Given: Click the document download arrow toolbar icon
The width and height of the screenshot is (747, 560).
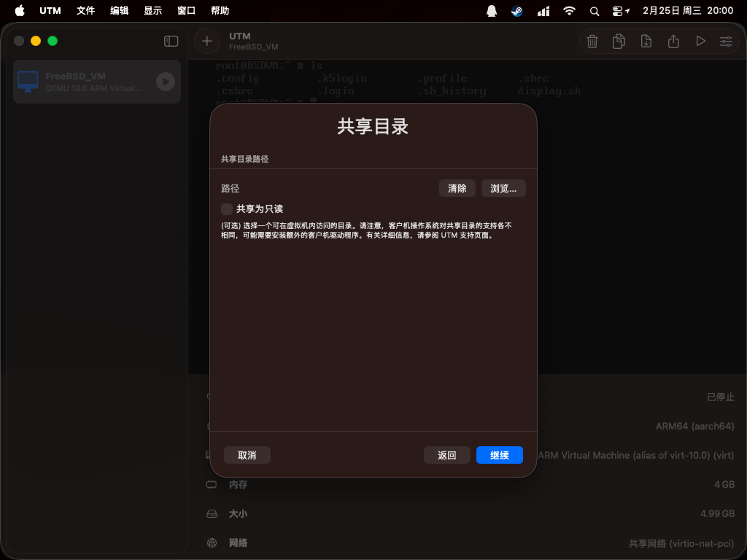Looking at the screenshot, I should click(x=646, y=42).
